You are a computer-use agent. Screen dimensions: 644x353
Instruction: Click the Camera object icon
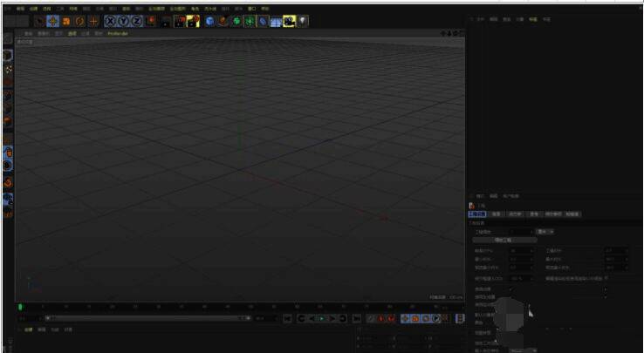point(288,21)
